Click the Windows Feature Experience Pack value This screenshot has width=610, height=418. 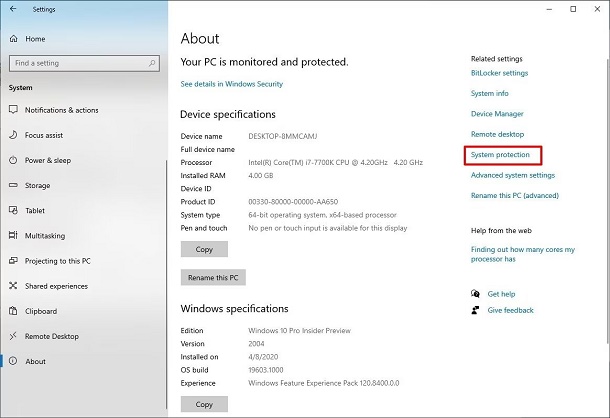324,383
